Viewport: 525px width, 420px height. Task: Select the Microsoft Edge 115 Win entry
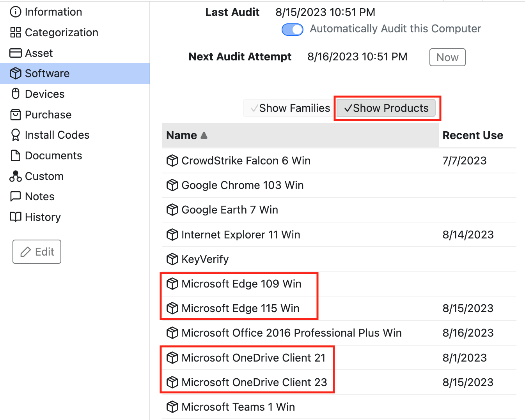tap(339, 308)
